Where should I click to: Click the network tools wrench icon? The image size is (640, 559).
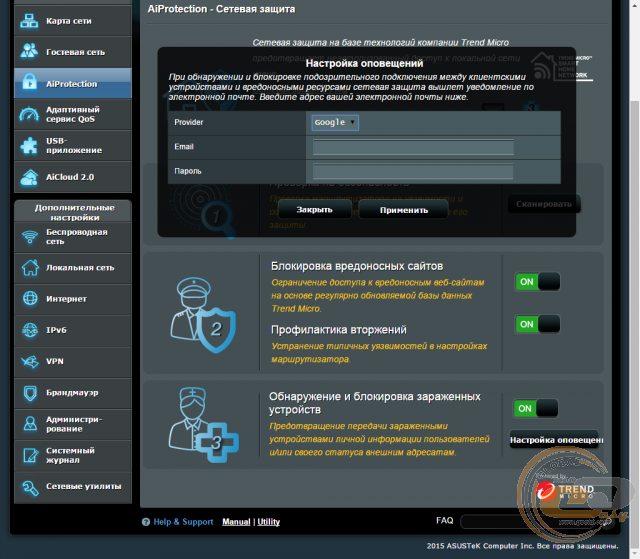tap(30, 487)
